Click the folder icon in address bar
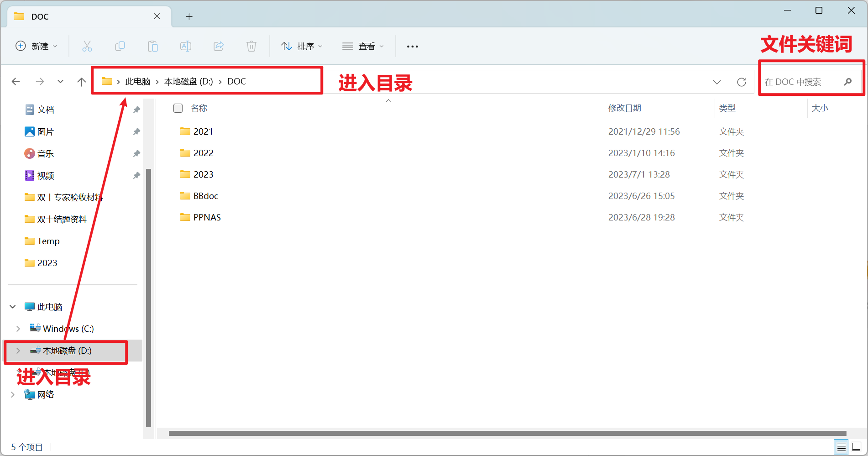 107,81
